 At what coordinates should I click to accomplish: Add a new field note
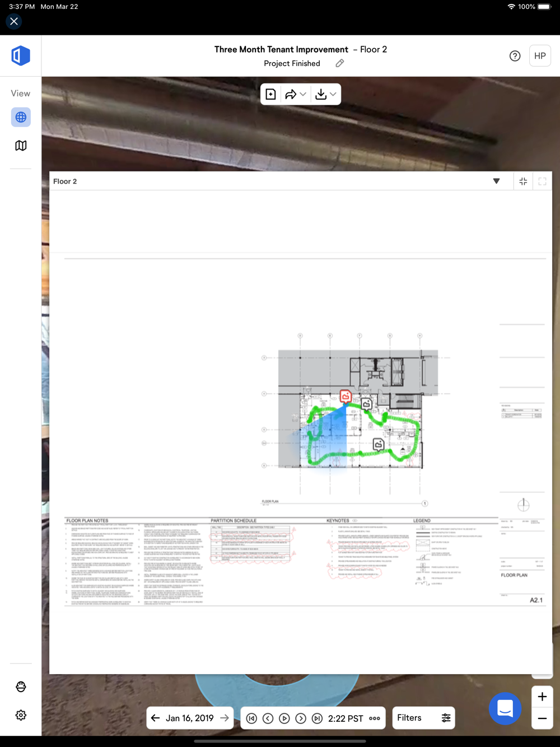270,94
